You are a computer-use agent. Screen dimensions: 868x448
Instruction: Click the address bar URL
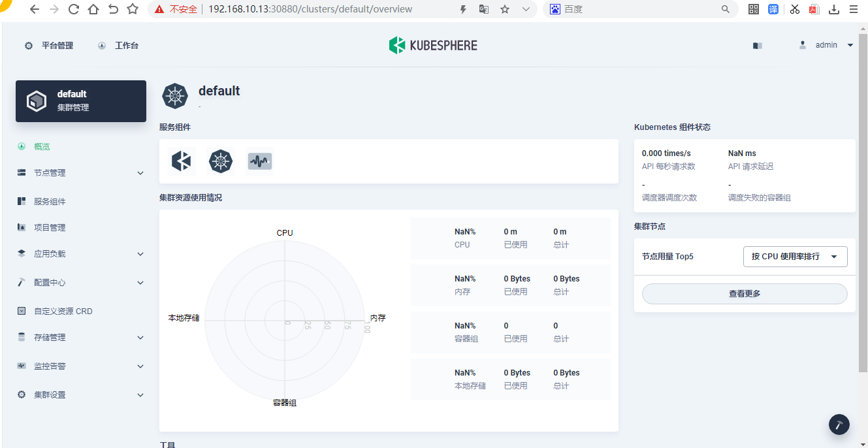(x=310, y=9)
